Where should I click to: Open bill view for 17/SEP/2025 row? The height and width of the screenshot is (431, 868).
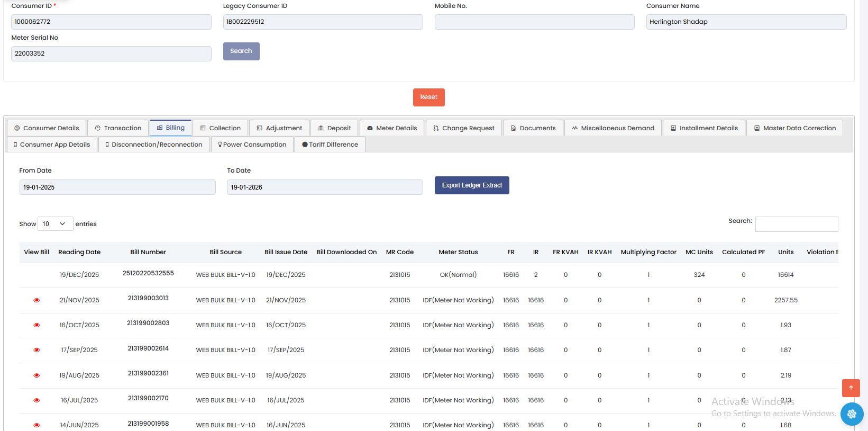[36, 350]
